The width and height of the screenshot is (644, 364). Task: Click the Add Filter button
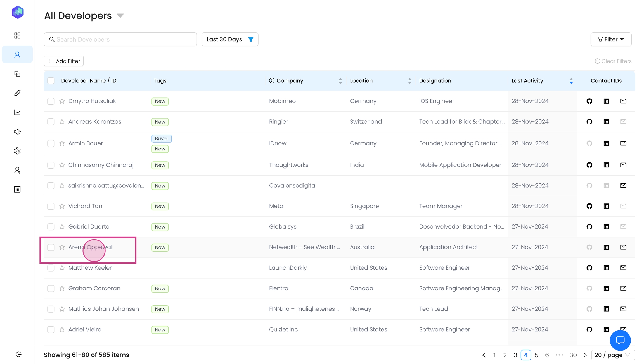tap(64, 61)
